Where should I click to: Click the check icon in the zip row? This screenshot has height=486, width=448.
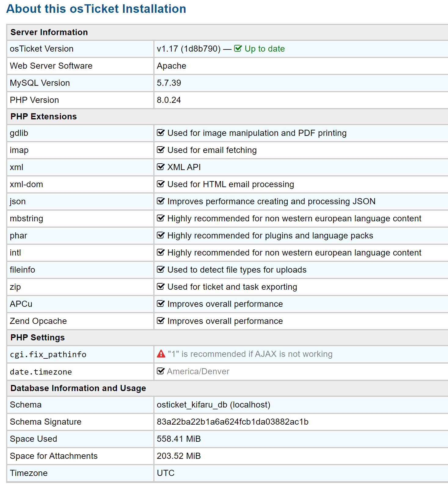point(161,287)
